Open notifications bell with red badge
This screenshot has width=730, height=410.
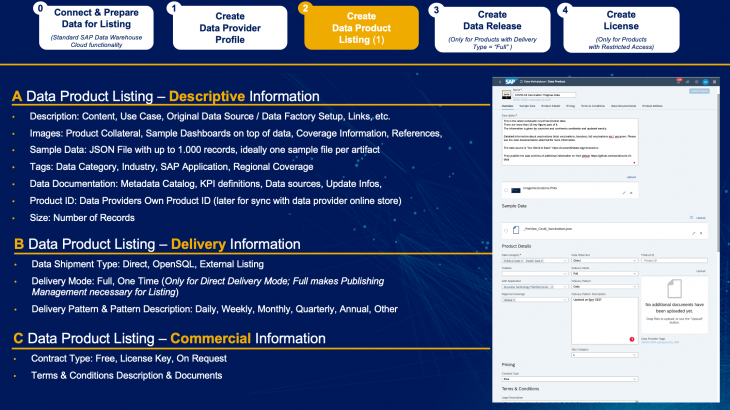click(x=678, y=81)
